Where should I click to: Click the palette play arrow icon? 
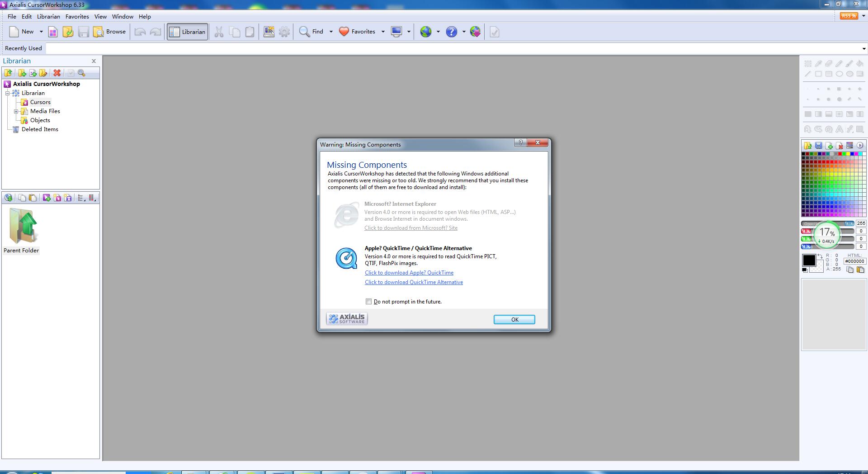[860, 146]
